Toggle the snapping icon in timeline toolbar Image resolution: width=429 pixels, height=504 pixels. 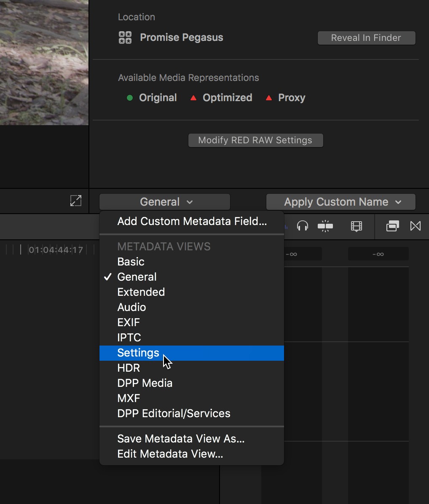click(x=325, y=226)
